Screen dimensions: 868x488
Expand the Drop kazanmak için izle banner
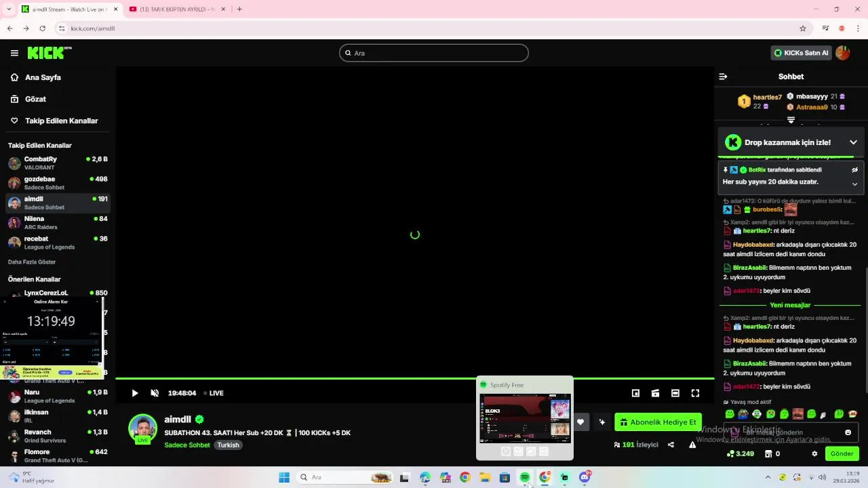pos(853,142)
